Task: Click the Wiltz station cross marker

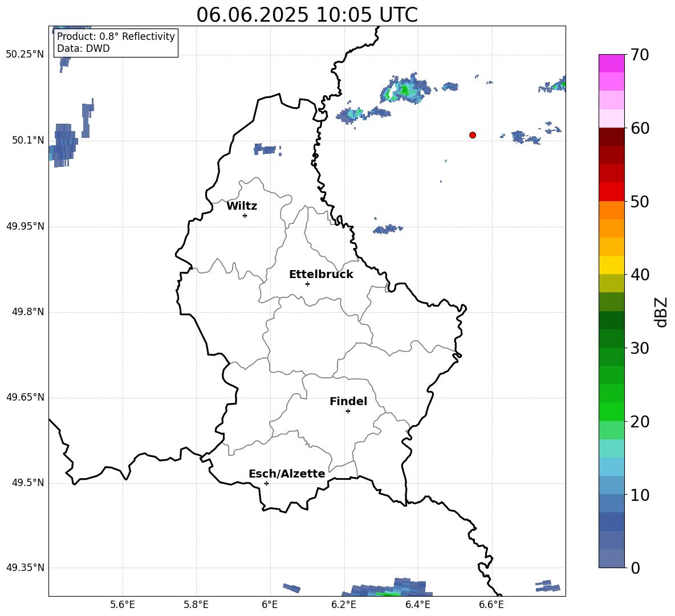Action: point(245,215)
